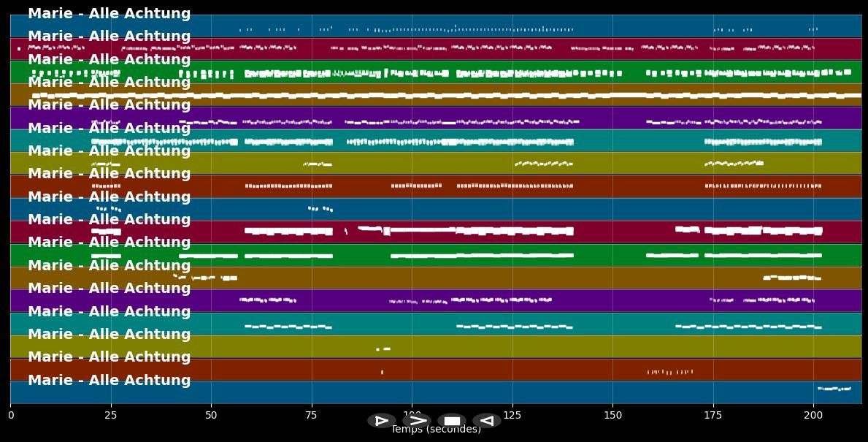Screen dimensions: 868x442
Task: Click the chevron-shaped play button
Action: pos(417,421)
